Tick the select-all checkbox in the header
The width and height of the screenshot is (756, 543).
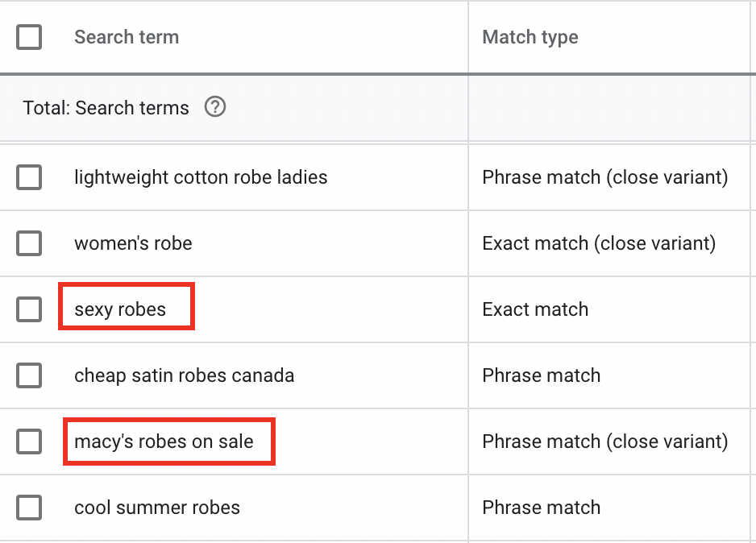click(29, 37)
